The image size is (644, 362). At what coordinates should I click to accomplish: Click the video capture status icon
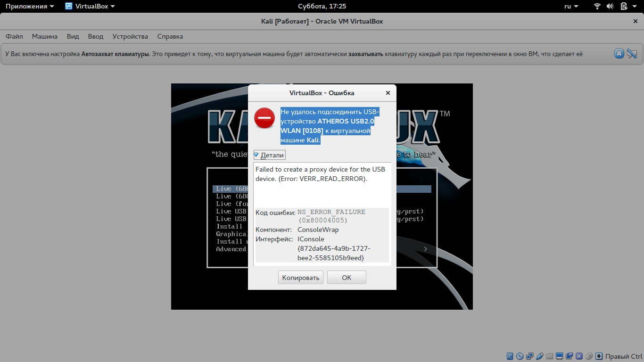569,356
